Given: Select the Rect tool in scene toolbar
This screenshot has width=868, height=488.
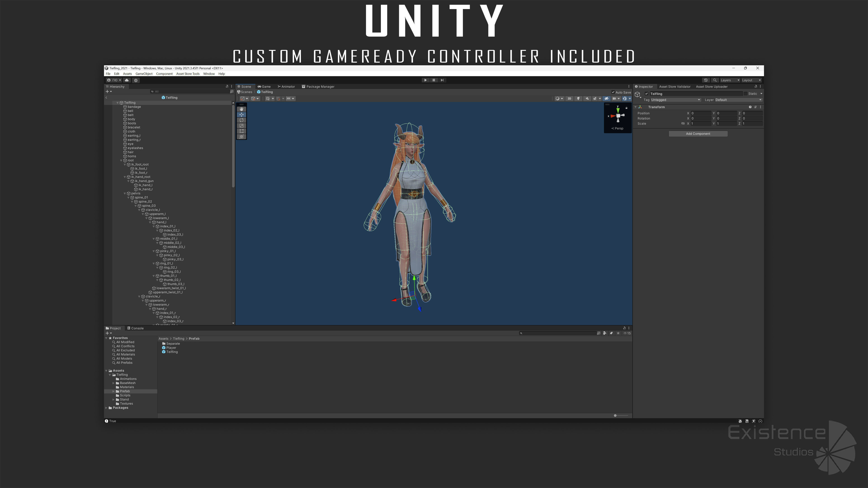Looking at the screenshot, I should pos(241,131).
